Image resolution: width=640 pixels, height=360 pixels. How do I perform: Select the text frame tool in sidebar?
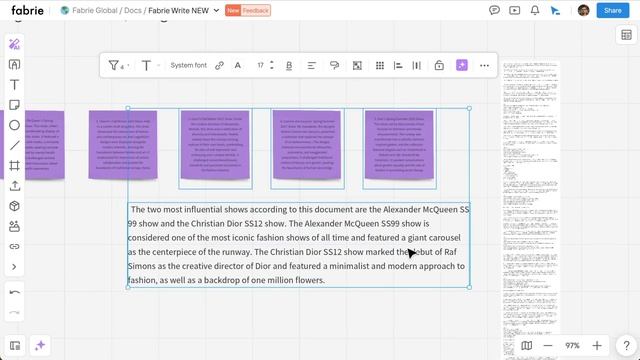(14, 64)
